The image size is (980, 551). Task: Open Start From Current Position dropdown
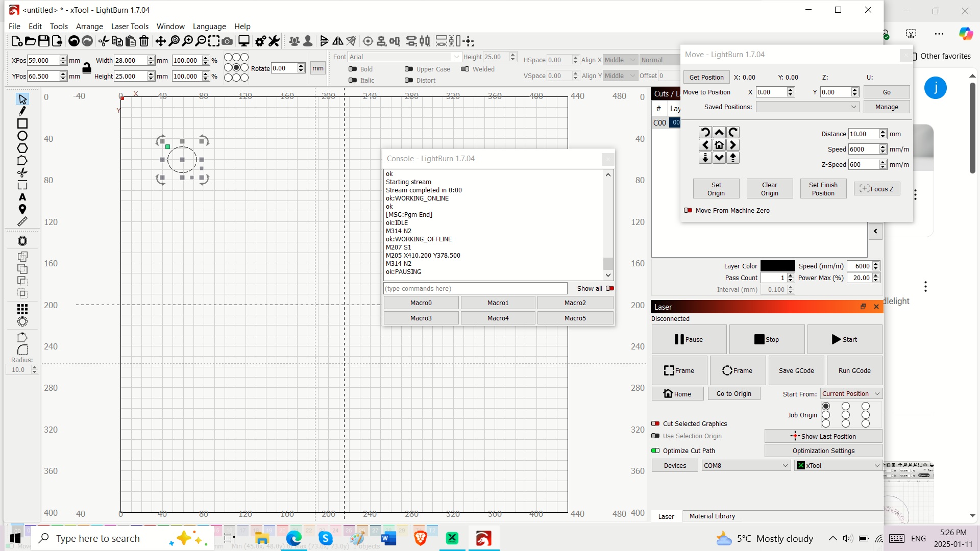click(851, 394)
